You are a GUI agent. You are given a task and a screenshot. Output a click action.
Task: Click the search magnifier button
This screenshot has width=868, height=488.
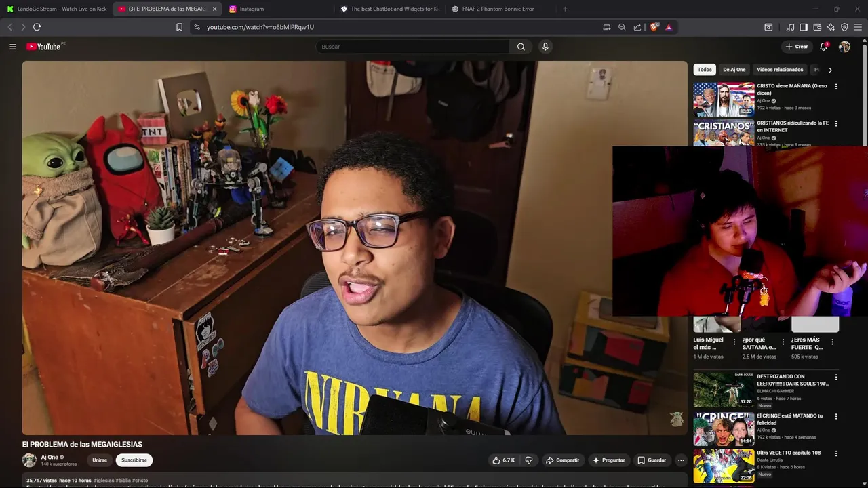521,47
